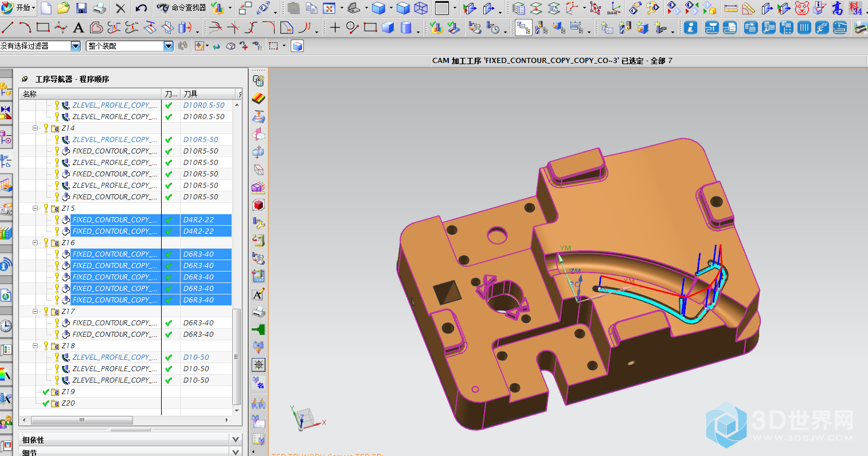Click the 'A' annotation icon in vertical toolbar
This screenshot has height=456, width=868.
click(x=259, y=294)
